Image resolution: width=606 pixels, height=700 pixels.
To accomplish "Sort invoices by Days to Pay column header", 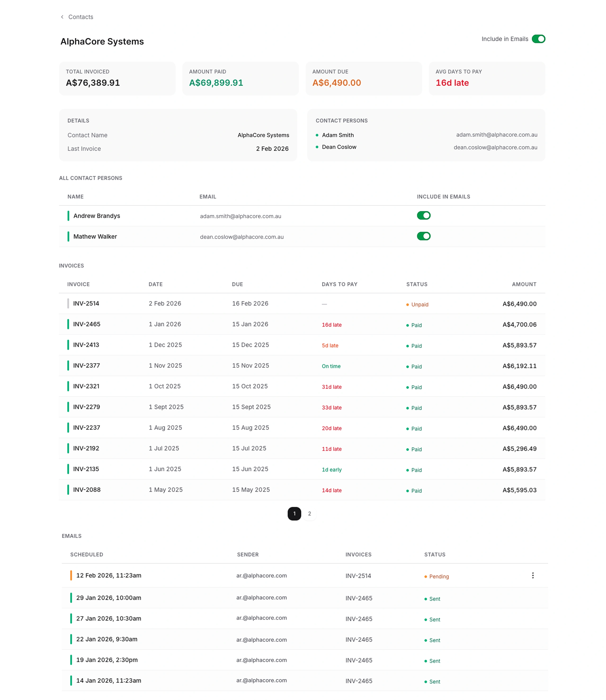I will coord(339,284).
